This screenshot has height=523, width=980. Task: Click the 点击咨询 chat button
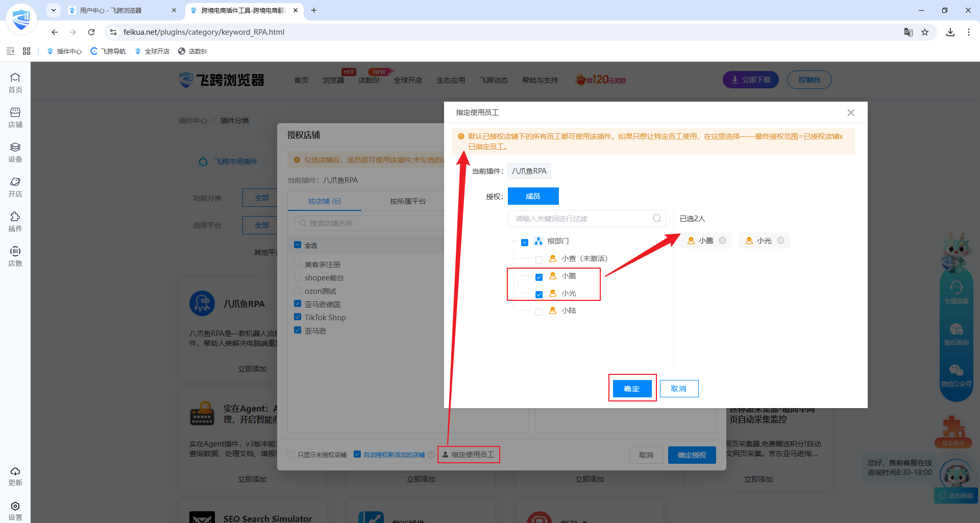pyautogui.click(x=956, y=495)
